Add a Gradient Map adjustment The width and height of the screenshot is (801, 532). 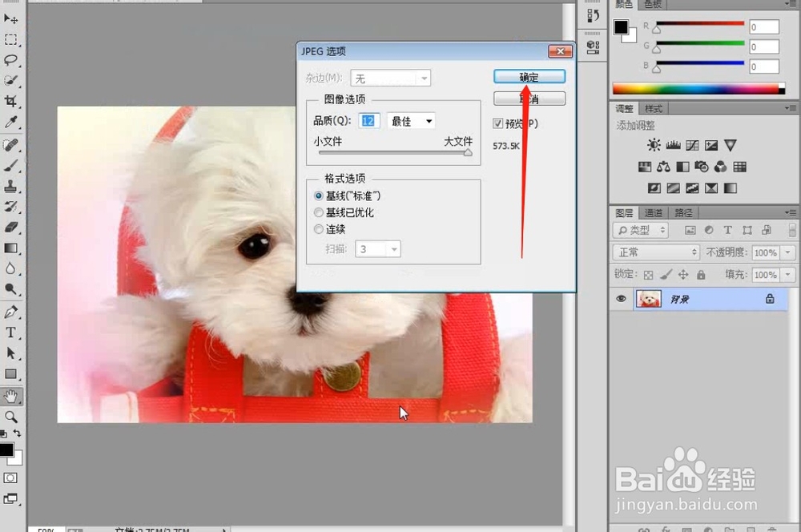click(x=731, y=188)
